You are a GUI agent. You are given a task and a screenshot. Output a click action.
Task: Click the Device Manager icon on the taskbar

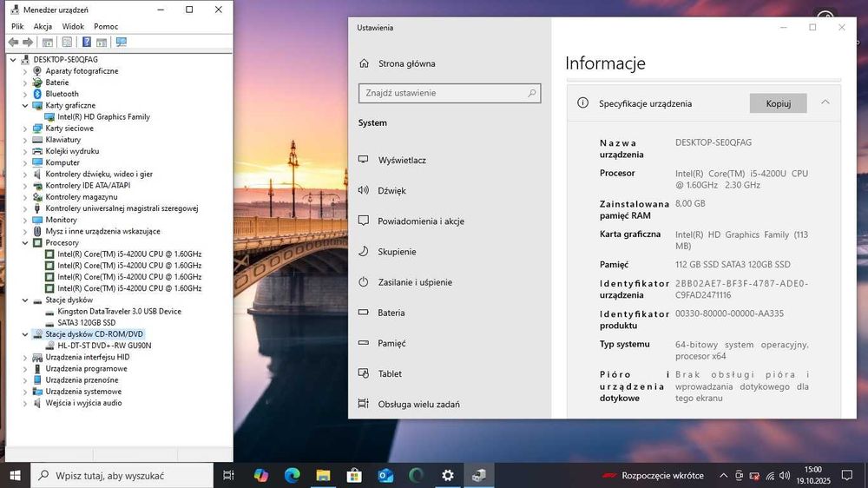coord(479,475)
